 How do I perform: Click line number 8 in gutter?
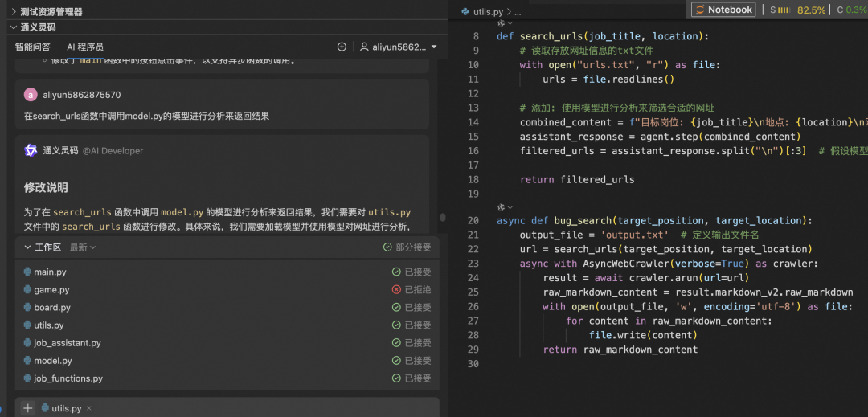(x=476, y=36)
